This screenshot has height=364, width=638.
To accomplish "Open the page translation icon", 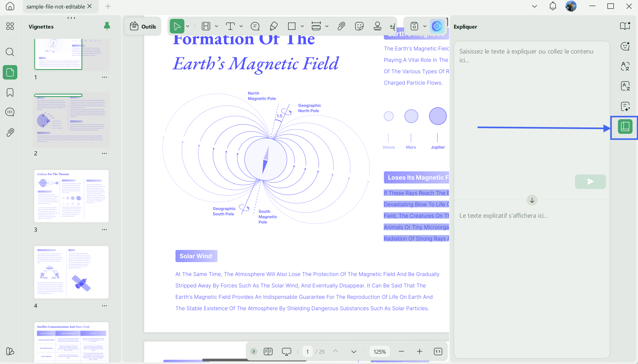I will pos(625,86).
